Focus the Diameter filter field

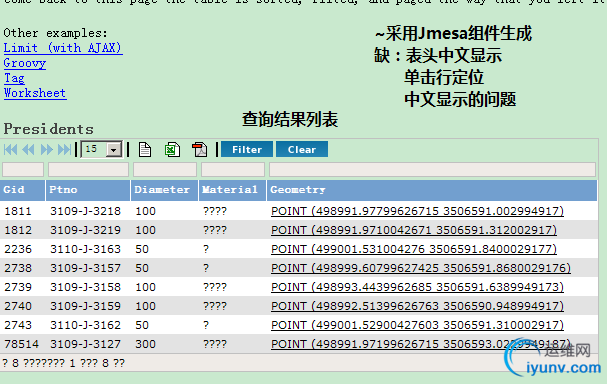(165, 170)
